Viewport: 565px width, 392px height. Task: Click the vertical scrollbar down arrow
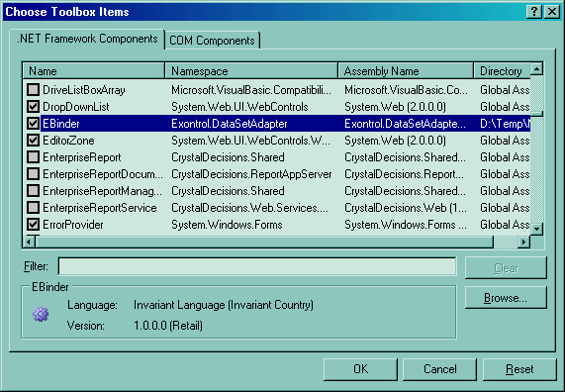point(536,229)
